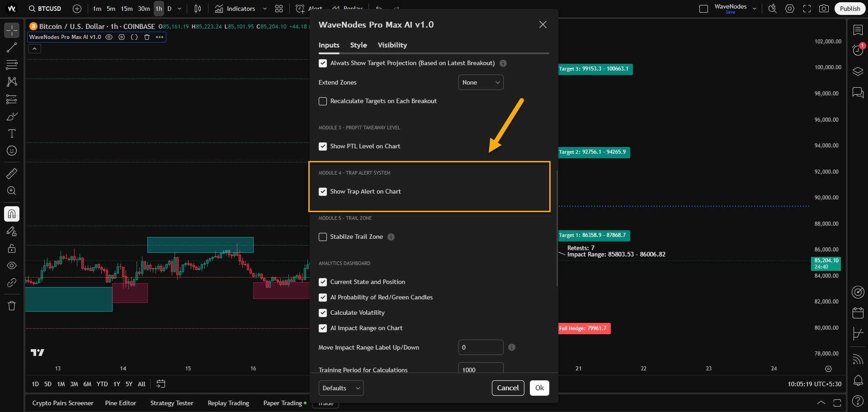Open the Object Tree panel
This screenshot has width=868, height=412.
tap(858, 71)
